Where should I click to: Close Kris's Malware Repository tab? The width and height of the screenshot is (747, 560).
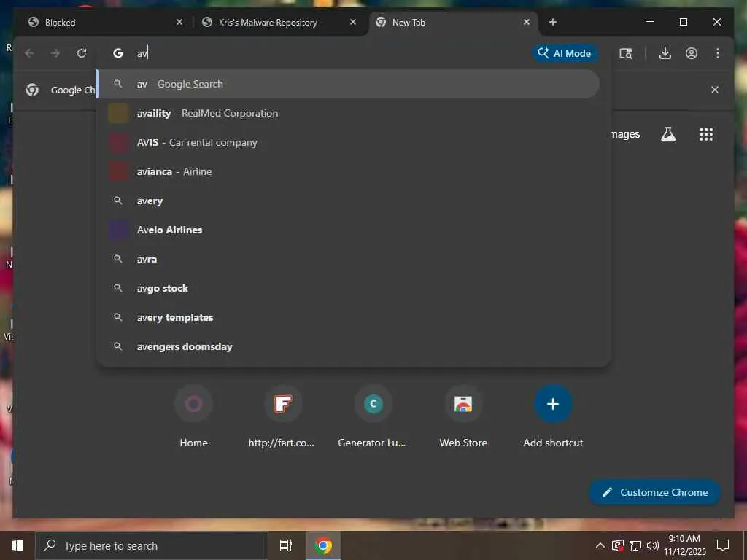pos(353,22)
